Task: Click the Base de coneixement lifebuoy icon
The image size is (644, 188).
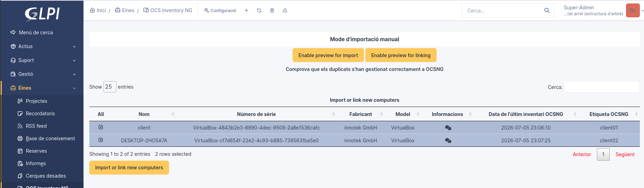Action: pyautogui.click(x=20, y=138)
